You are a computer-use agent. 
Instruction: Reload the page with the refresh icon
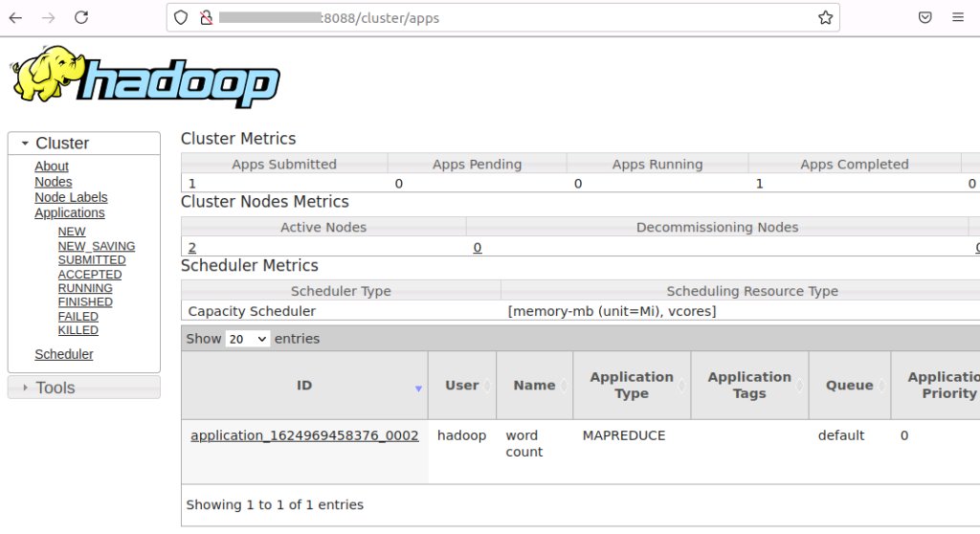(81, 17)
